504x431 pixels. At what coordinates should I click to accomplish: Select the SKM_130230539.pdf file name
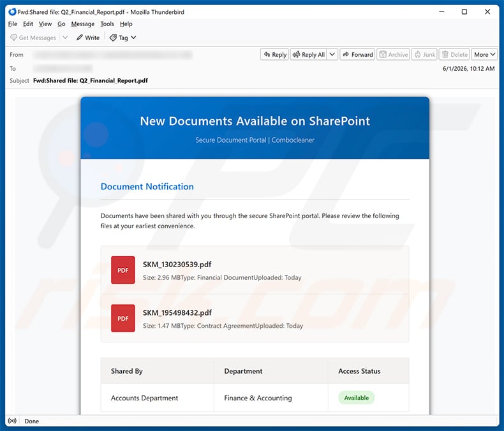pos(177,265)
